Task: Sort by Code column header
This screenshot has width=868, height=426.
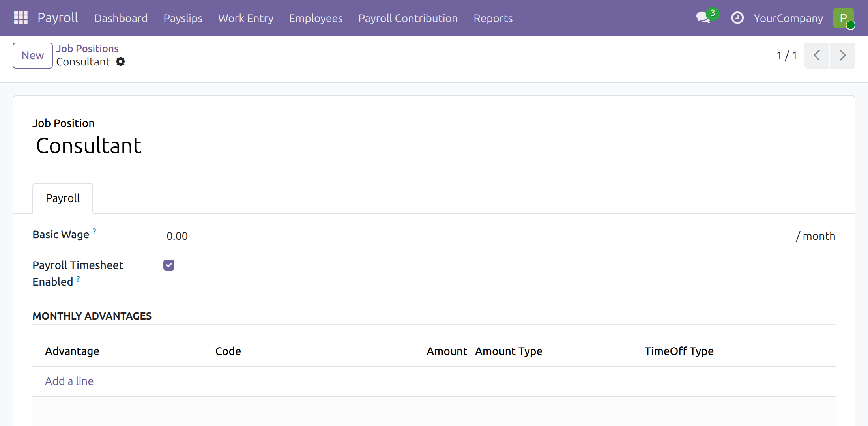Action: [x=228, y=351]
